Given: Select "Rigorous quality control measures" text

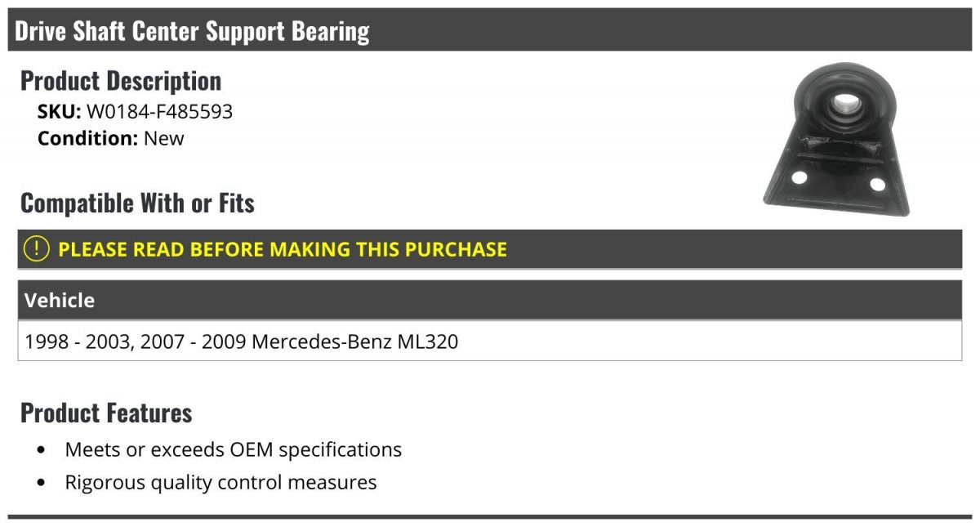Looking at the screenshot, I should click(220, 483).
